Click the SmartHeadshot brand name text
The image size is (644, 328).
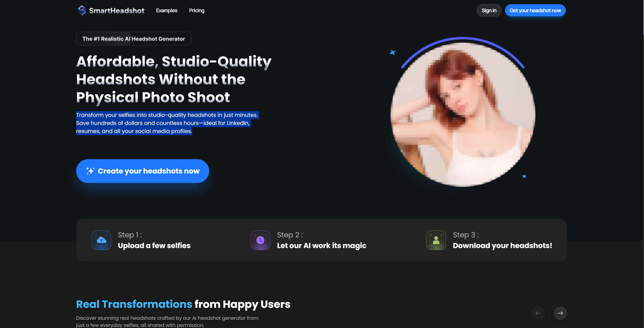[117, 11]
